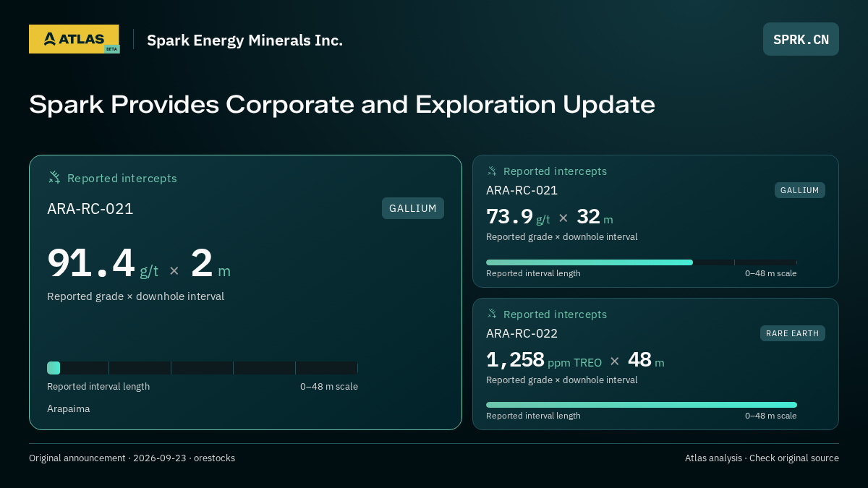
Task: Click the drill icon in the 73.9 g/t card
Action: click(x=492, y=171)
